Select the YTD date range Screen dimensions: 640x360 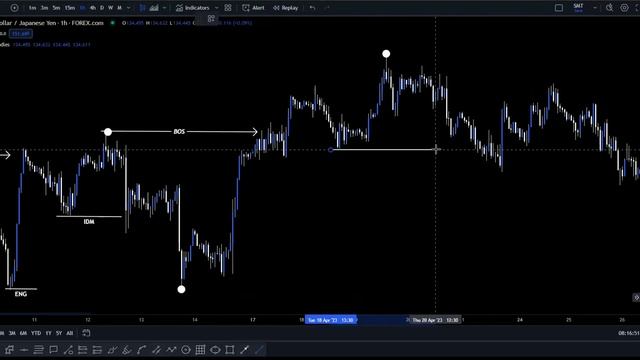36,333
